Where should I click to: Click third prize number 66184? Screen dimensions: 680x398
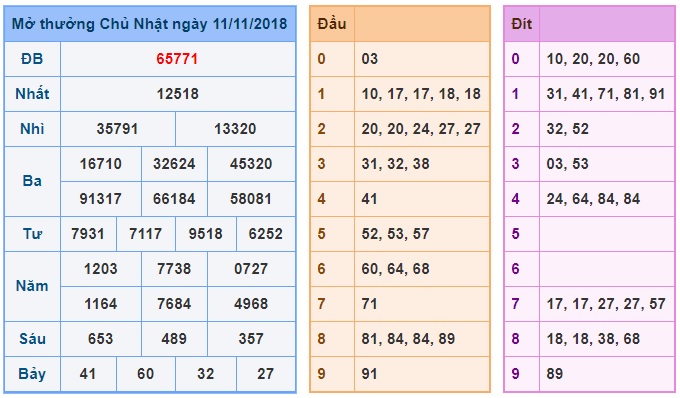tap(174, 199)
